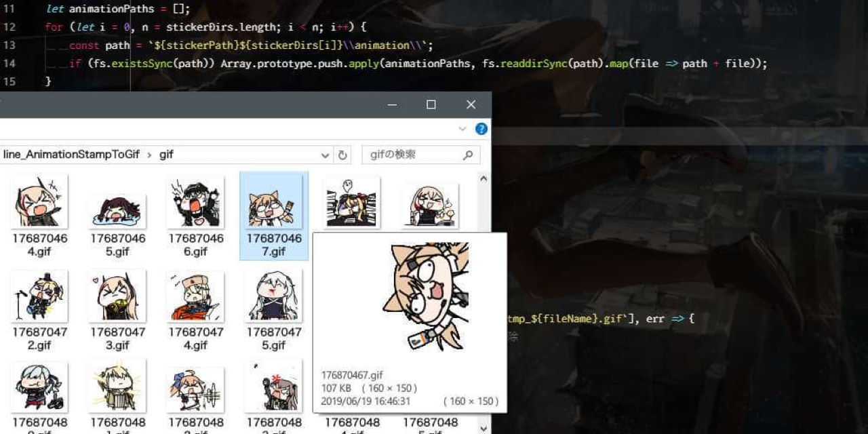Select piano character gif thumbnail in first row
This screenshot has height=434, width=868.
click(x=352, y=201)
